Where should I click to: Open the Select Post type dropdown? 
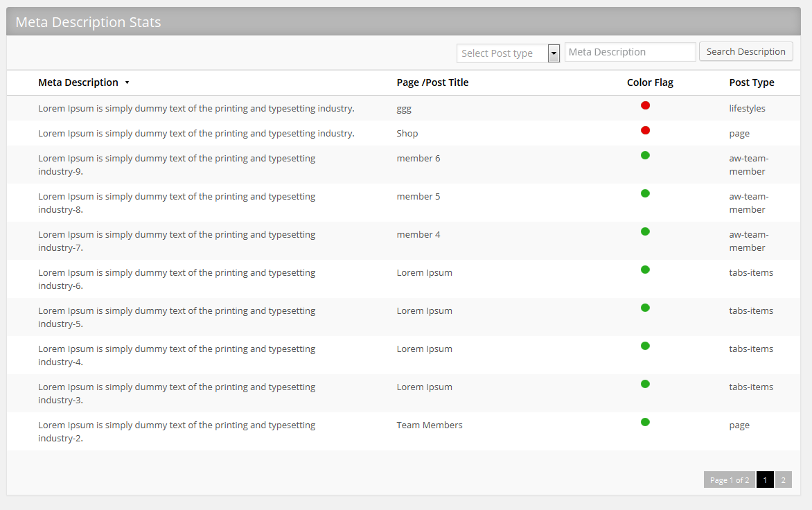pos(508,53)
